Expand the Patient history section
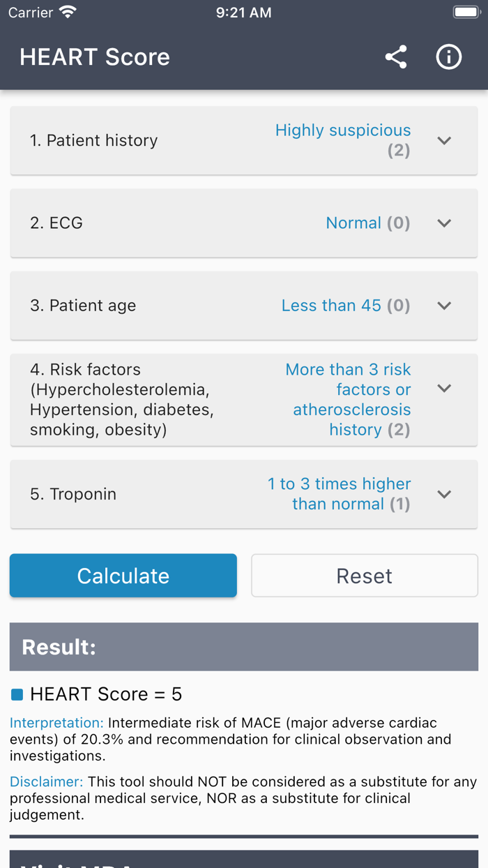Viewport: 488px width, 868px height. coord(444,140)
